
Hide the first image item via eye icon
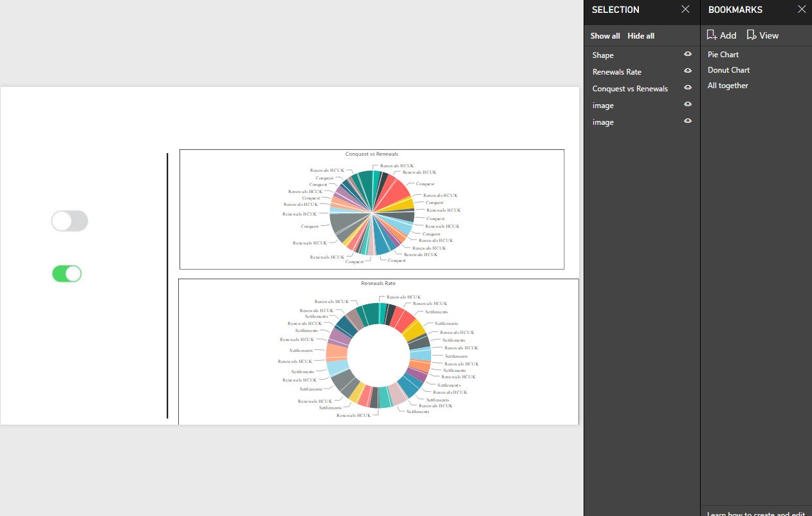pyautogui.click(x=688, y=105)
